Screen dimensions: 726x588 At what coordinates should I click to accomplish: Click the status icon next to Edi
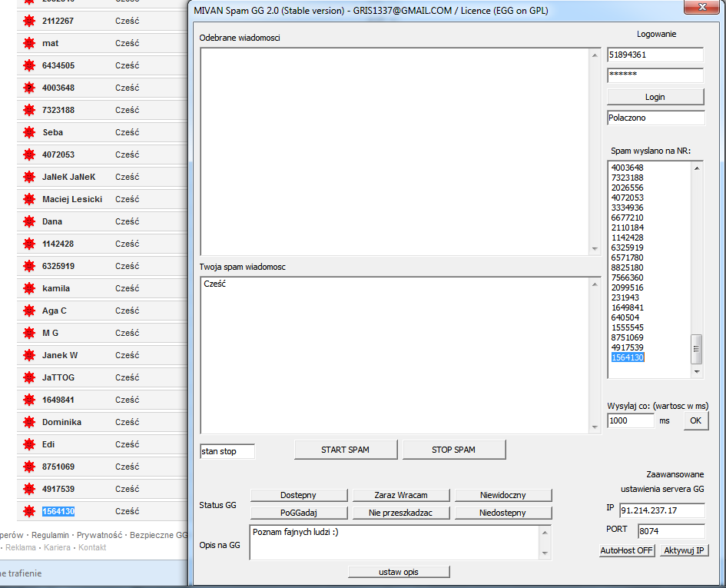[x=29, y=444]
